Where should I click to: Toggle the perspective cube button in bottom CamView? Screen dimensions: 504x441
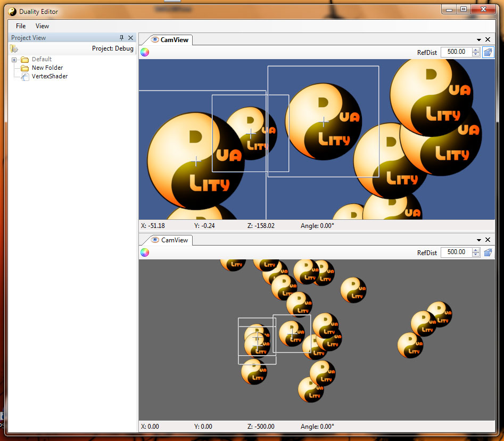pos(488,252)
